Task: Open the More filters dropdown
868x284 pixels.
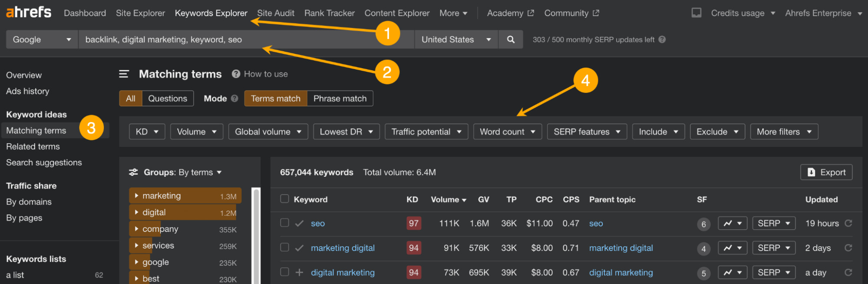Action: [784, 132]
